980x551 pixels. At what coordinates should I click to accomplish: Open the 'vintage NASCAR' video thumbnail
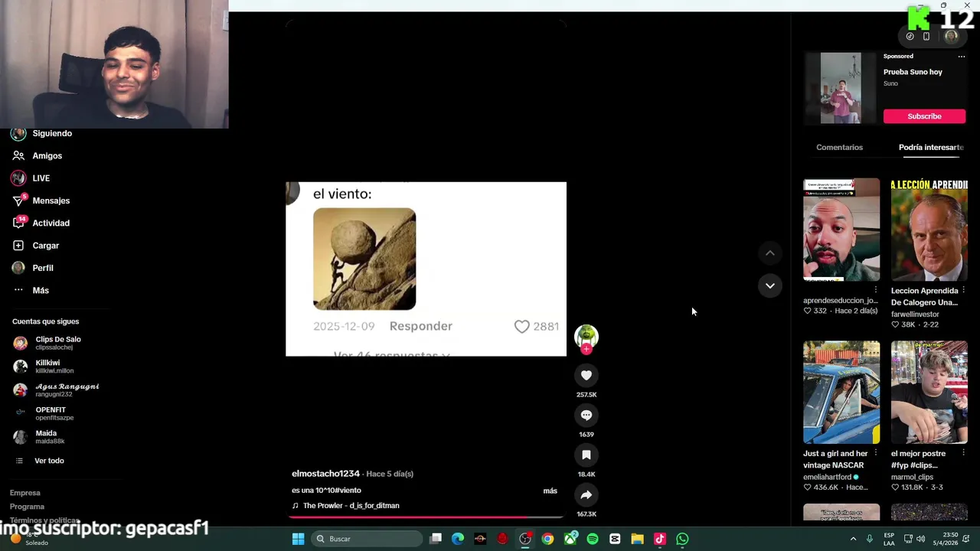(841, 392)
